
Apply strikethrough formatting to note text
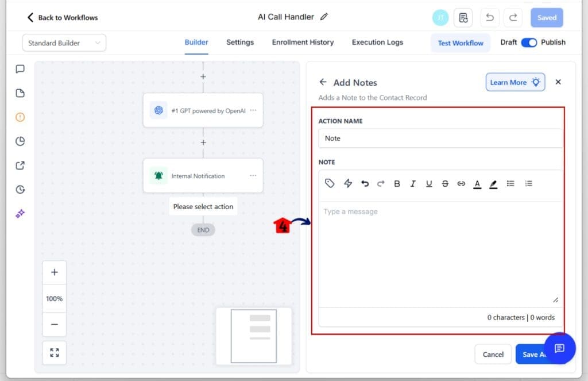(x=445, y=184)
